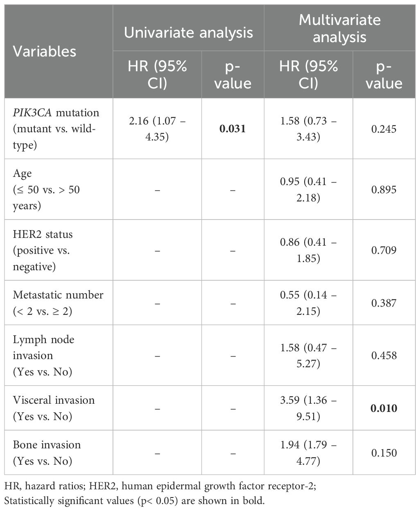Screen dimensions: 420x511
Task: Click the Variables column header
Action: pos(45,51)
